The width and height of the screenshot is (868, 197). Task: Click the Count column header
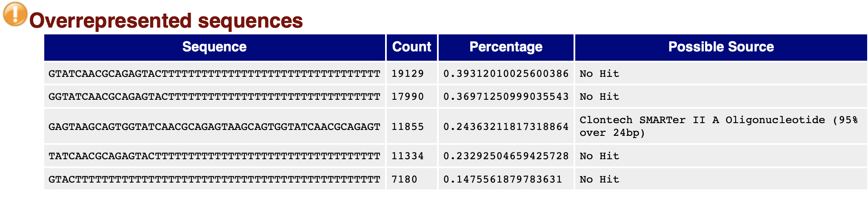pyautogui.click(x=411, y=47)
